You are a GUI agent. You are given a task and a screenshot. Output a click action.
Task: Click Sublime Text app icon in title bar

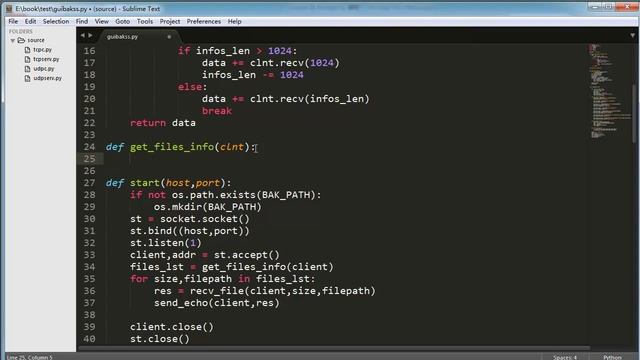coord(9,9)
